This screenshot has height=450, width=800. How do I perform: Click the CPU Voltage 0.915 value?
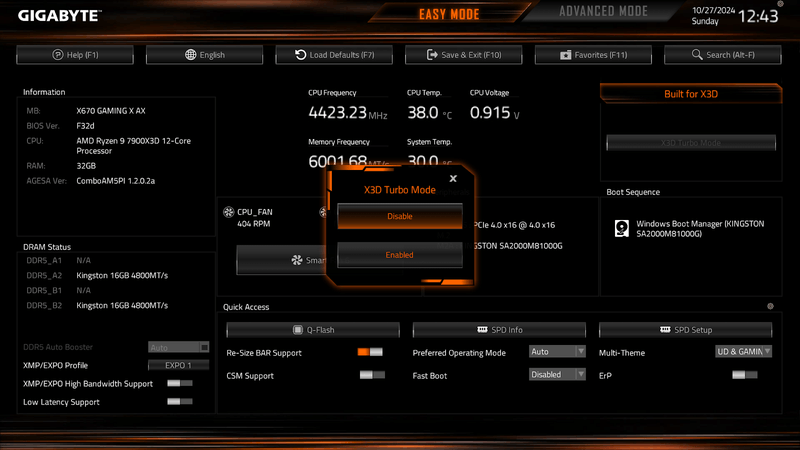(495, 113)
